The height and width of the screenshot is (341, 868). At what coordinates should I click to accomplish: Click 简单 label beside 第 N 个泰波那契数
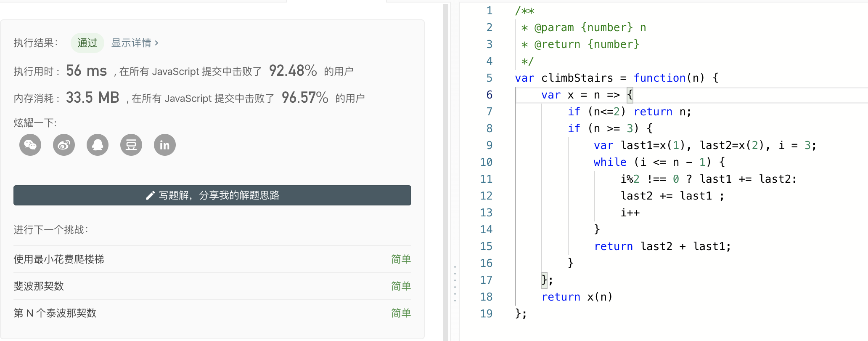pos(401,313)
